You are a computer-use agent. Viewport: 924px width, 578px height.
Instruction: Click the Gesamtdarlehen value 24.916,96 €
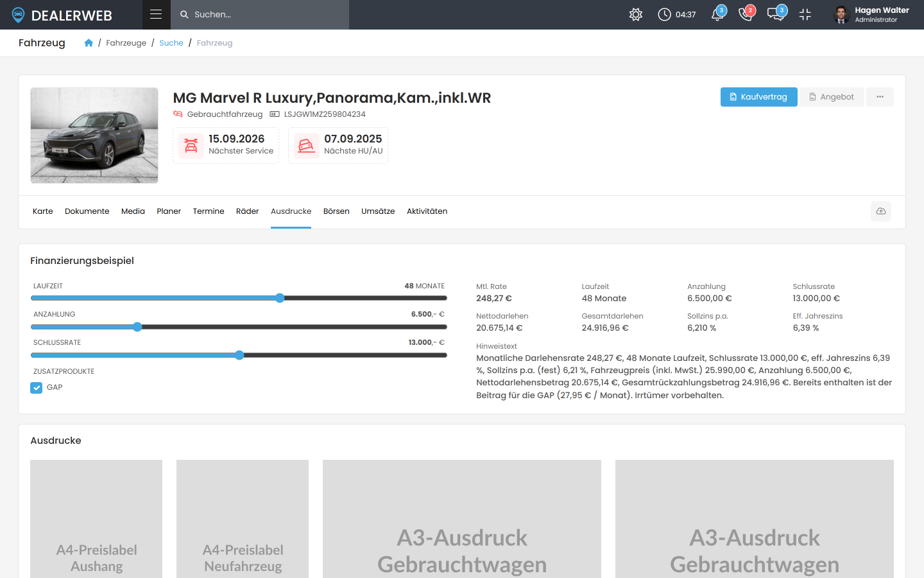[x=605, y=328]
